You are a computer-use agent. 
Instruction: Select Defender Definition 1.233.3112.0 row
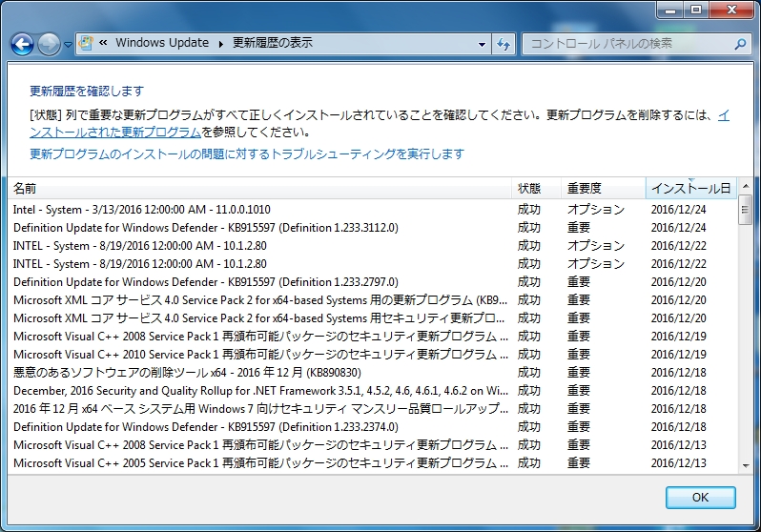coord(372,228)
